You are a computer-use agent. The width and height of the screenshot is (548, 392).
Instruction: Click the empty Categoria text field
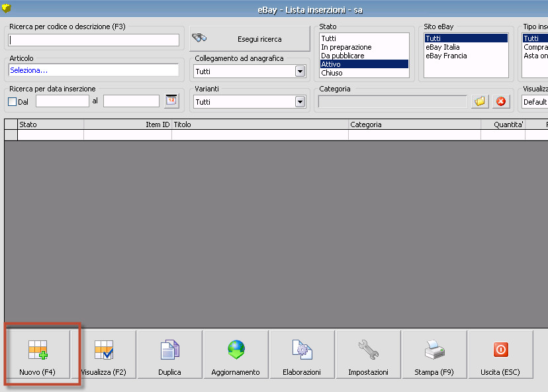392,102
